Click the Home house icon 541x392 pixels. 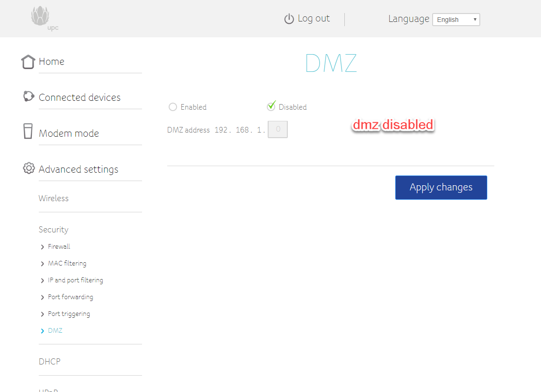(28, 62)
